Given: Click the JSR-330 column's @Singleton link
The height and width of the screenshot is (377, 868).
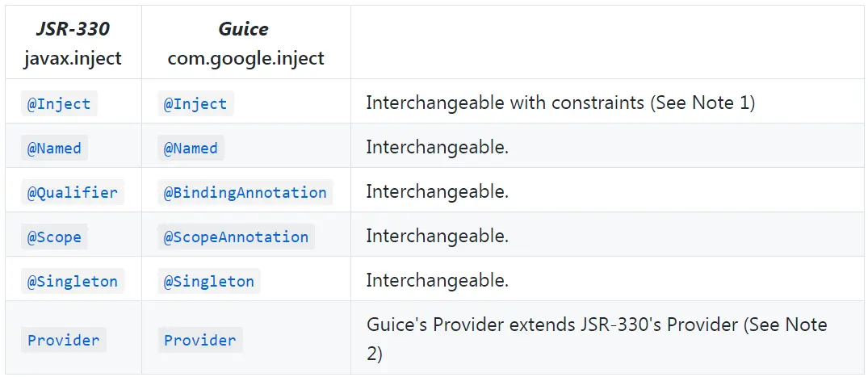Looking at the screenshot, I should click(73, 282).
